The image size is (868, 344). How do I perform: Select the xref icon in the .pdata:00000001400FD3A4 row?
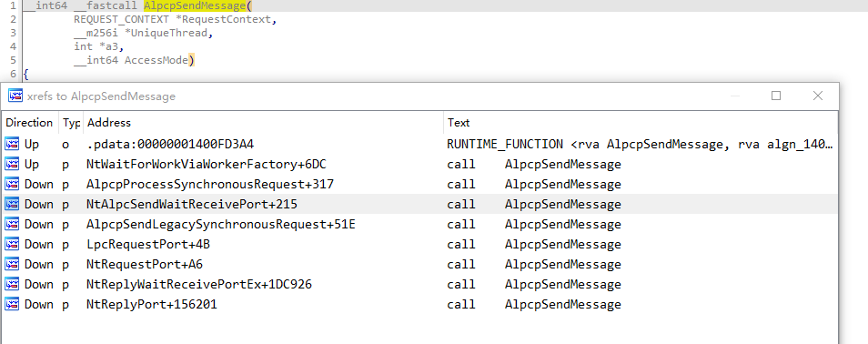click(x=12, y=144)
